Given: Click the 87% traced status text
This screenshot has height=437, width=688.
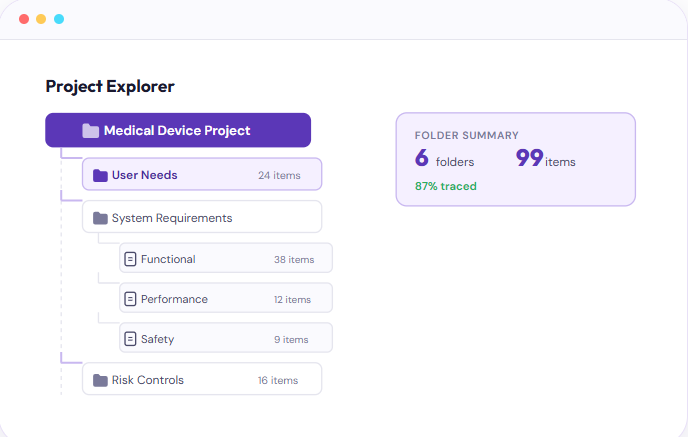Looking at the screenshot, I should click(x=445, y=186).
